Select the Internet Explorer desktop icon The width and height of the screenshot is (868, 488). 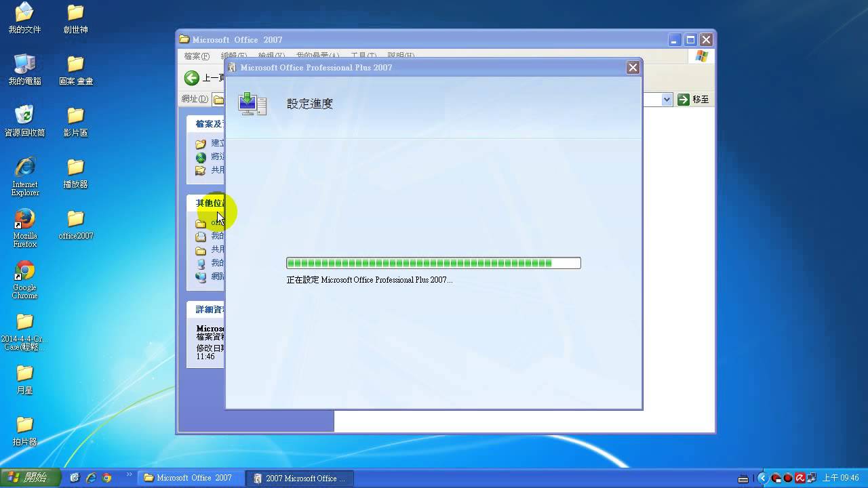pos(24,176)
